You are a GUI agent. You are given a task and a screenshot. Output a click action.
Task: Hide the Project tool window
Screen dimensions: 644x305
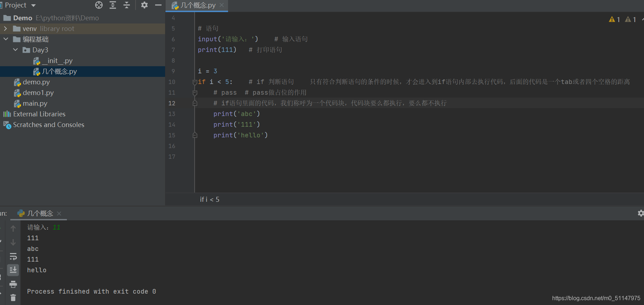coord(158,5)
